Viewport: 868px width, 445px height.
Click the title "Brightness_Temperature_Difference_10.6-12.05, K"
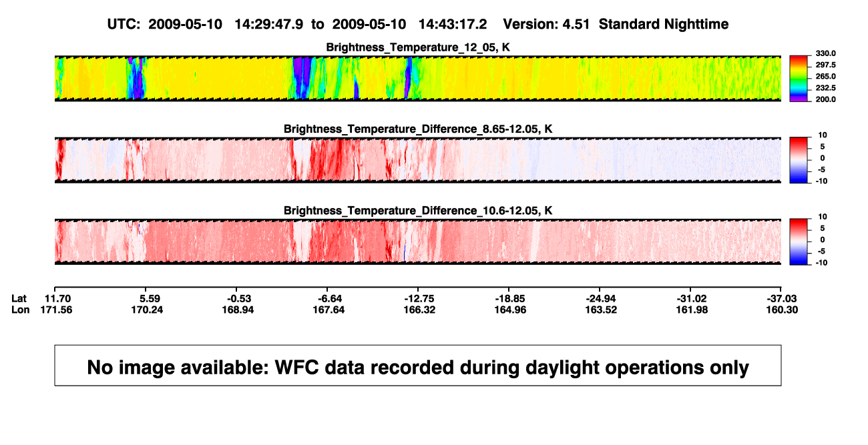pyautogui.click(x=418, y=210)
